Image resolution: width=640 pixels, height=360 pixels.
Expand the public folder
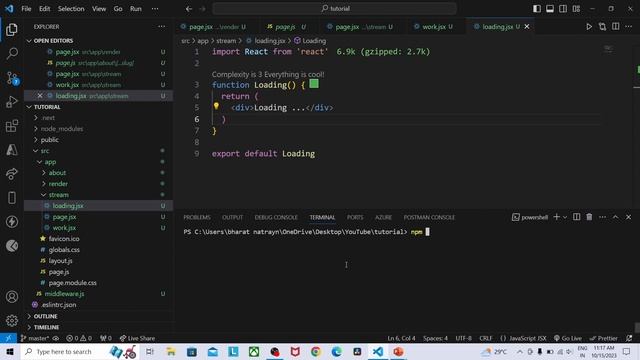[x=49, y=140]
